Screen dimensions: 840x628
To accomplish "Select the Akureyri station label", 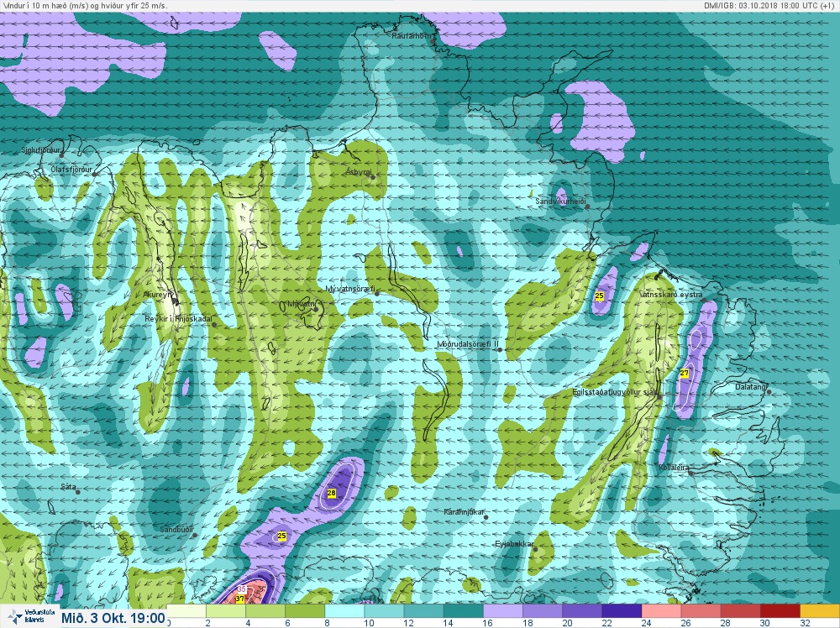I will [159, 295].
